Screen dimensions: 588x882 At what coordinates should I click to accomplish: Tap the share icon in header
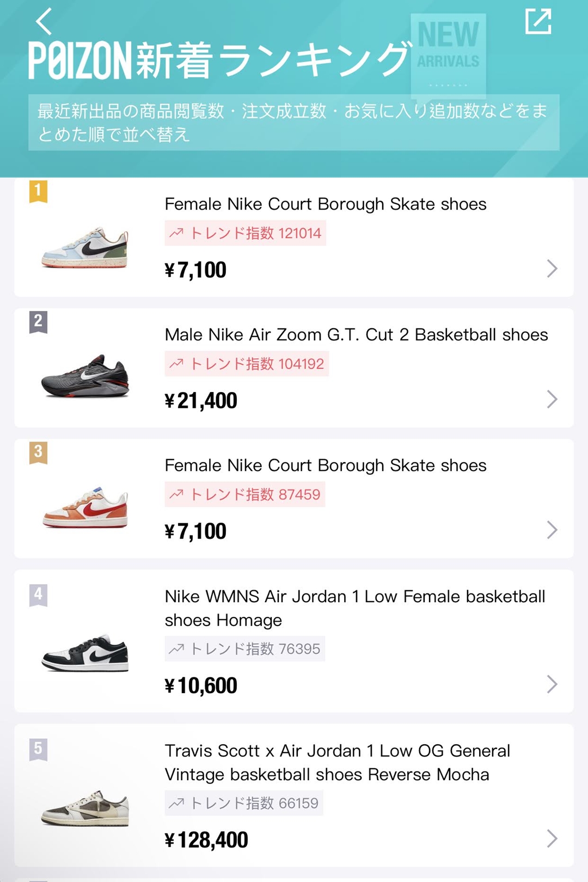coord(538,22)
